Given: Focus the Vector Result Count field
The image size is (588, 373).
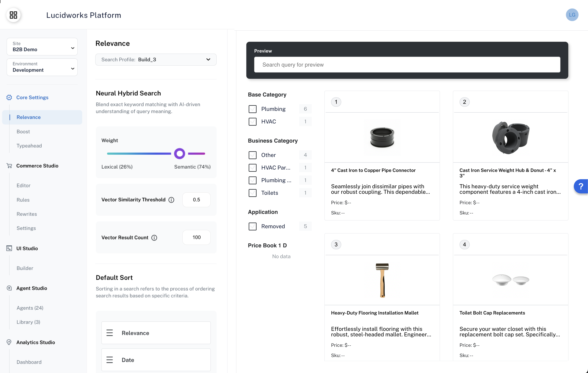Looking at the screenshot, I should click(x=196, y=237).
